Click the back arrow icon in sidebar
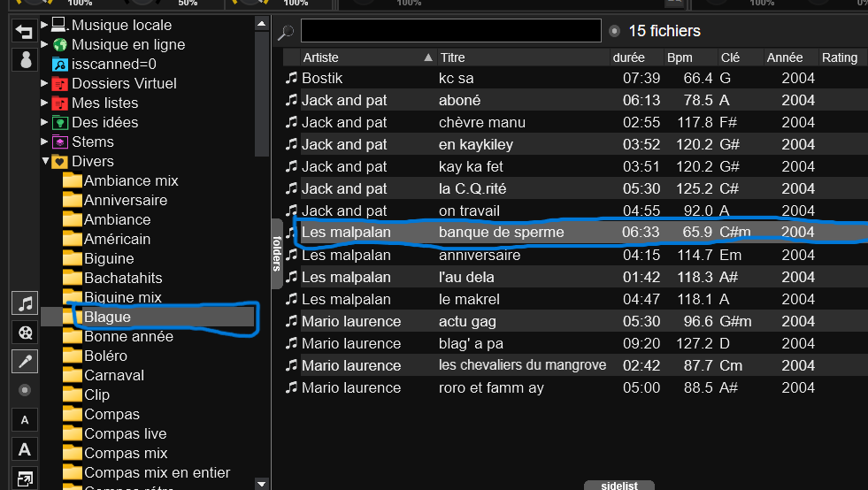 25,32
